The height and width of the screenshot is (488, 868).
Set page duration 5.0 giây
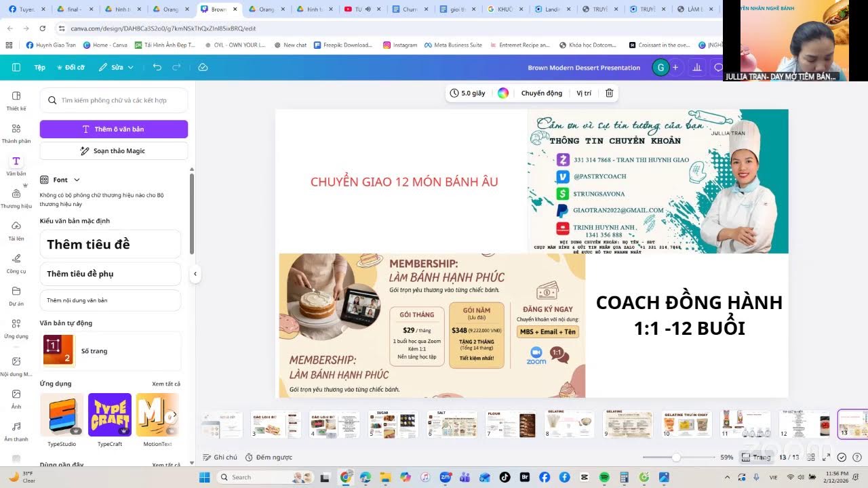(468, 93)
